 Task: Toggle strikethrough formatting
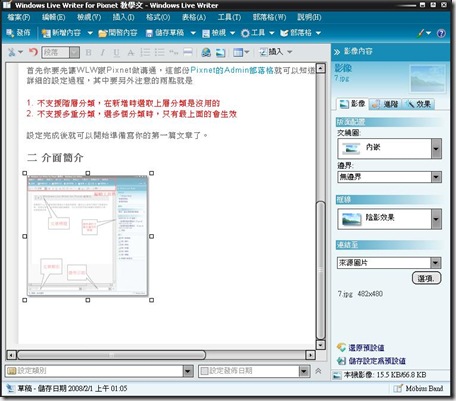click(x=131, y=52)
